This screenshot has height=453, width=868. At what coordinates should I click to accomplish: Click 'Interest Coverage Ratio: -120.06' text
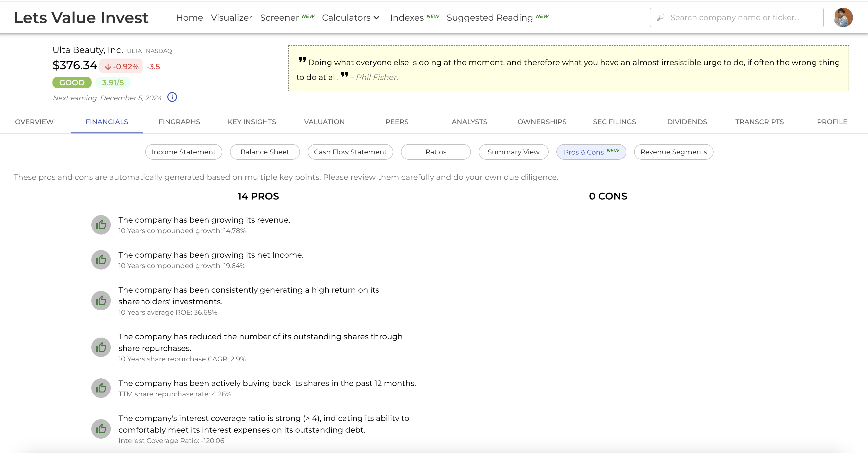click(171, 441)
